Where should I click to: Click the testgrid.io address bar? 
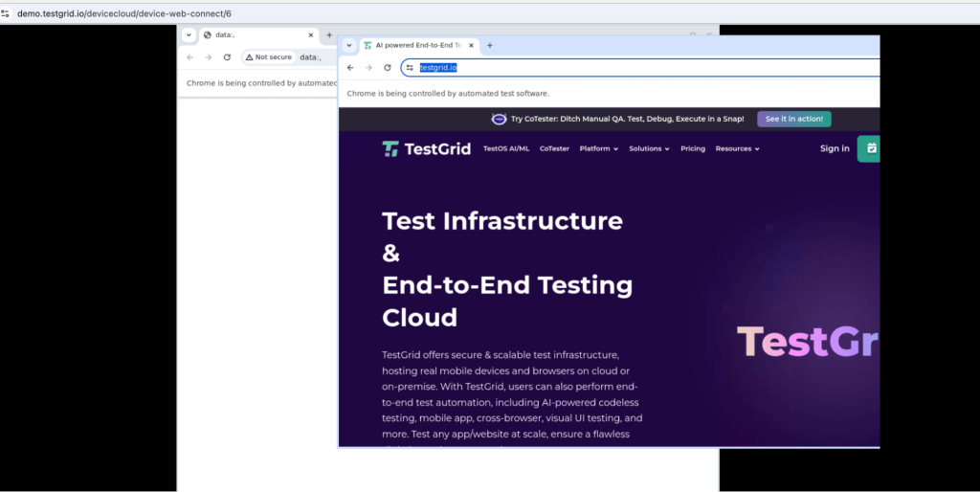pos(622,68)
